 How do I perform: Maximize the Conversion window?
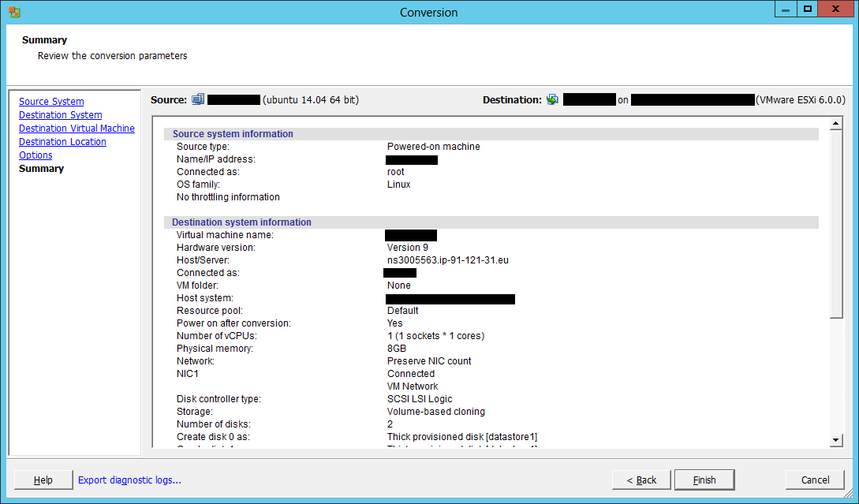click(808, 9)
